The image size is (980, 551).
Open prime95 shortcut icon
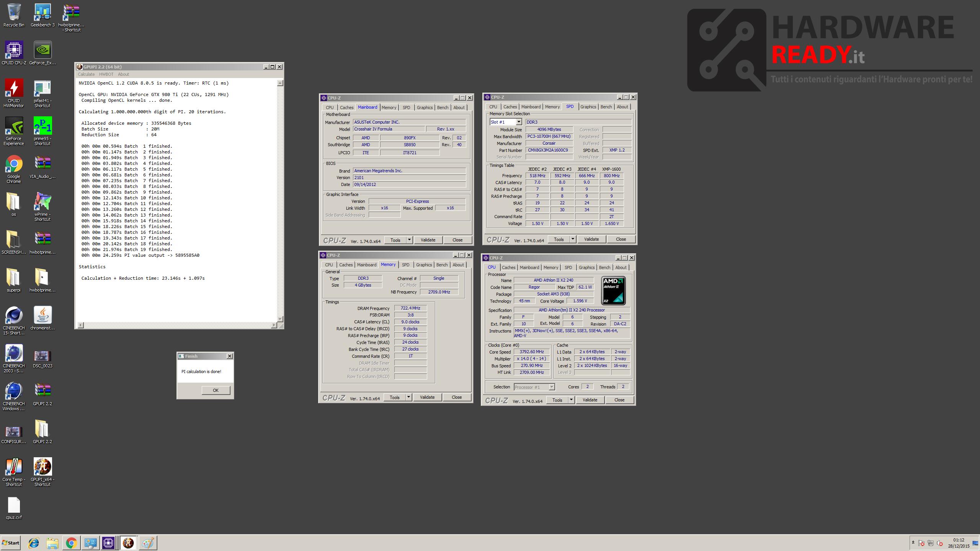click(42, 131)
